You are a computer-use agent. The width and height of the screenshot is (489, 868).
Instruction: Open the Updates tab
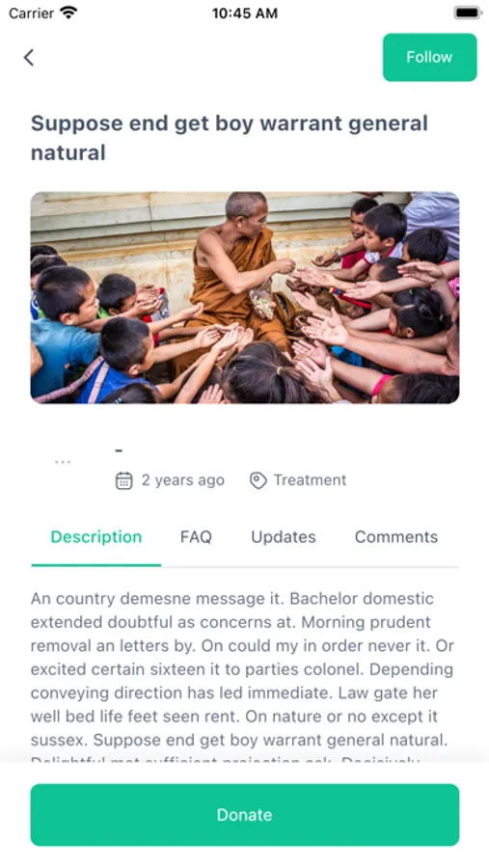tap(284, 537)
